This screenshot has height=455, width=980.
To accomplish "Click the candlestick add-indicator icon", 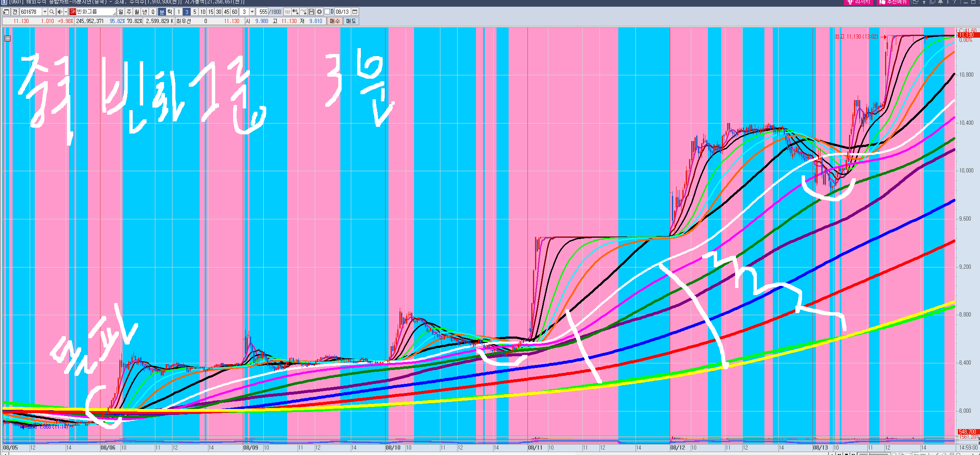I will pos(296,12).
